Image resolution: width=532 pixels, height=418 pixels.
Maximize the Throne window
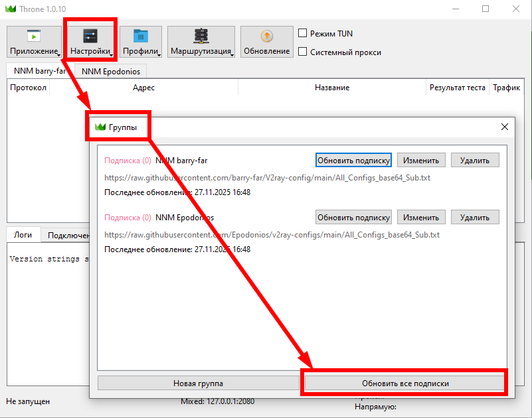[486, 9]
